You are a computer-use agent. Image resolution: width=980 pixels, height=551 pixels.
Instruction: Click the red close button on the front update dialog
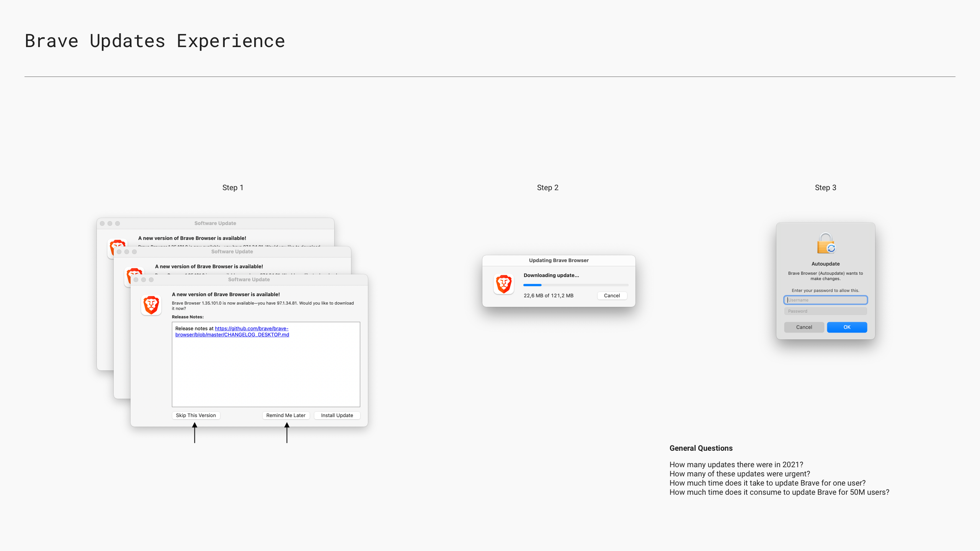(137, 279)
